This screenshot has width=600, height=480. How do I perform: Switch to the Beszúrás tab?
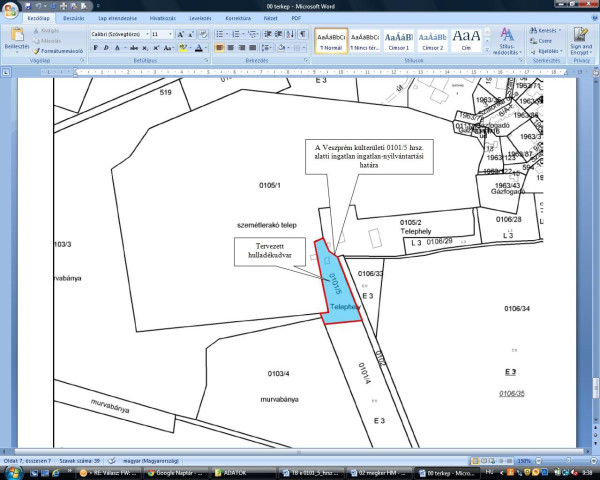pos(74,18)
